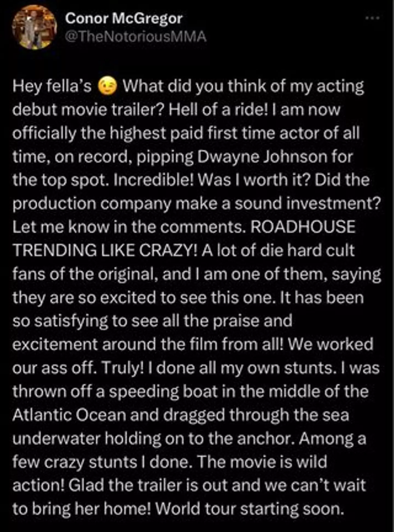Open the @TheNotoriousMMA handle link
Viewport: 394px width, 532px height.
[136, 37]
